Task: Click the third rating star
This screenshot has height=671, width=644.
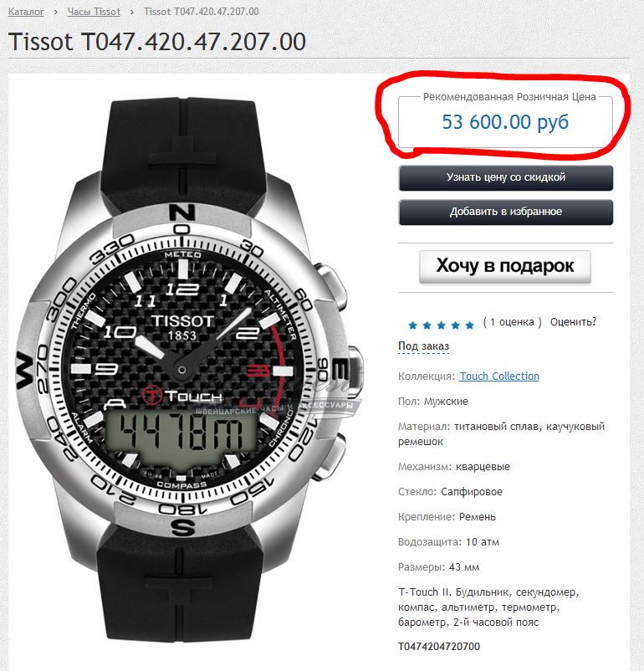Action: click(x=441, y=325)
